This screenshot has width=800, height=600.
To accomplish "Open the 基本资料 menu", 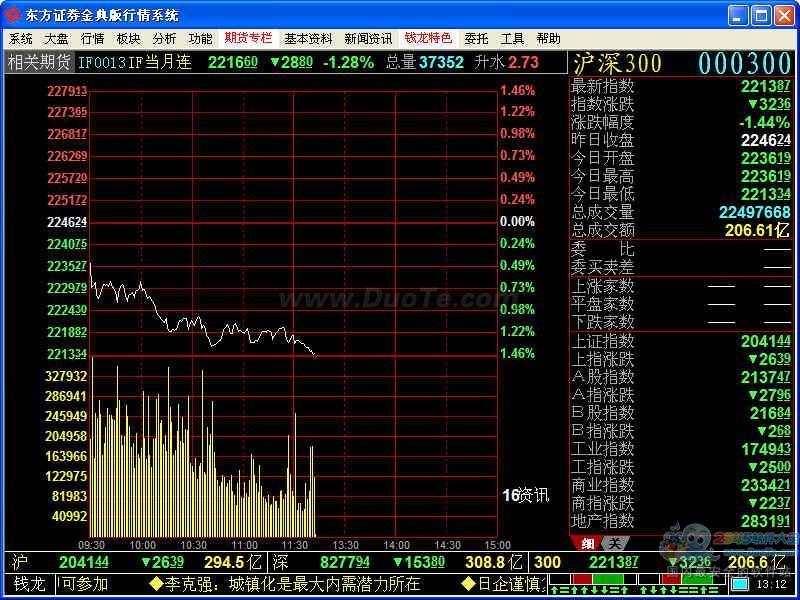I will click(308, 39).
